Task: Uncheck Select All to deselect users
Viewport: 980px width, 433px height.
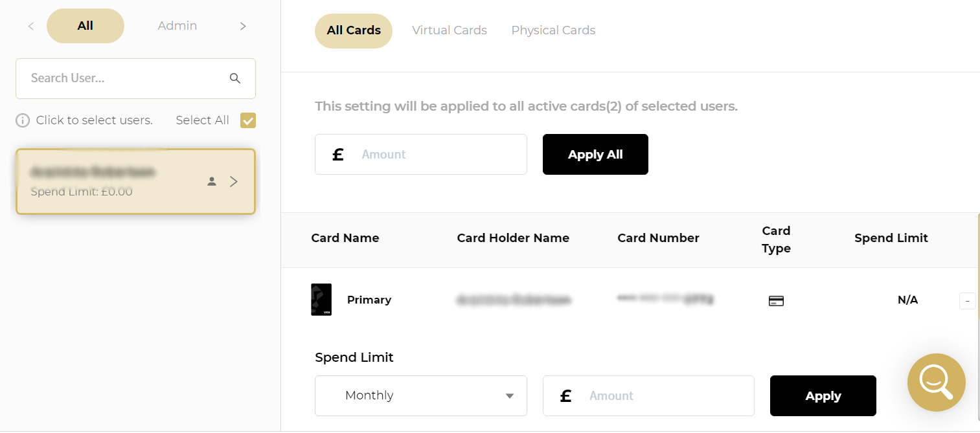Action: pyautogui.click(x=247, y=120)
